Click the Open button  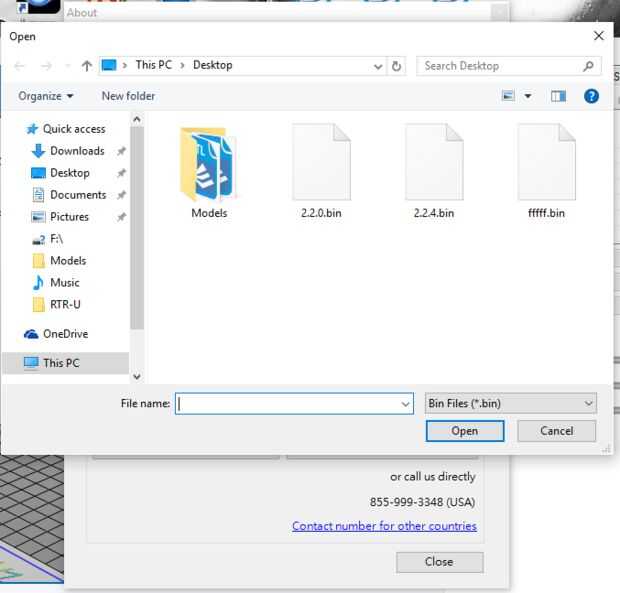coord(465,431)
